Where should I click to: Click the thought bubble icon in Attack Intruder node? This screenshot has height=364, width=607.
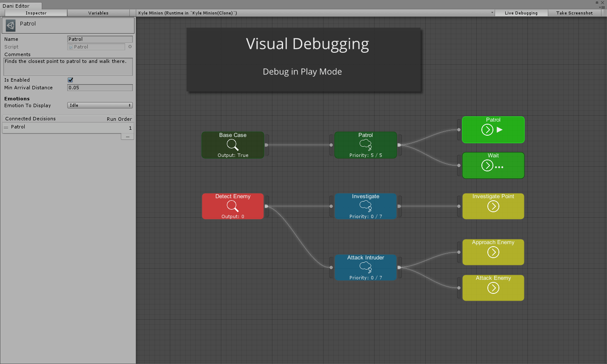pyautogui.click(x=366, y=267)
